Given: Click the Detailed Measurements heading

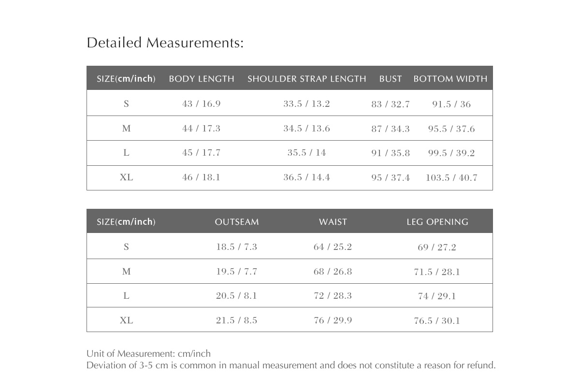Looking at the screenshot, I should [x=165, y=43].
